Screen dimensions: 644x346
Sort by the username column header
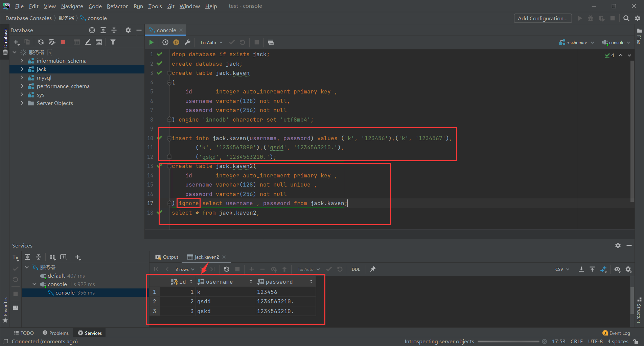click(225, 282)
